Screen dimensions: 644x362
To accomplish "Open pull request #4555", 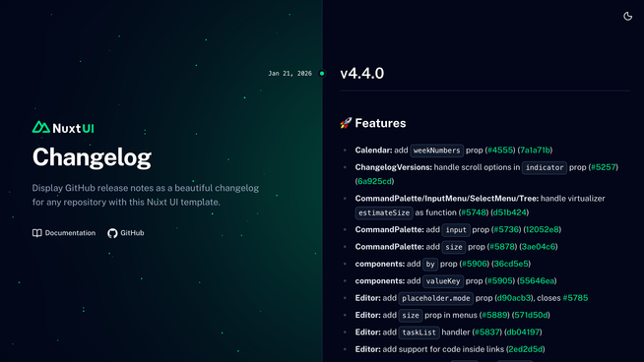I will (500, 151).
